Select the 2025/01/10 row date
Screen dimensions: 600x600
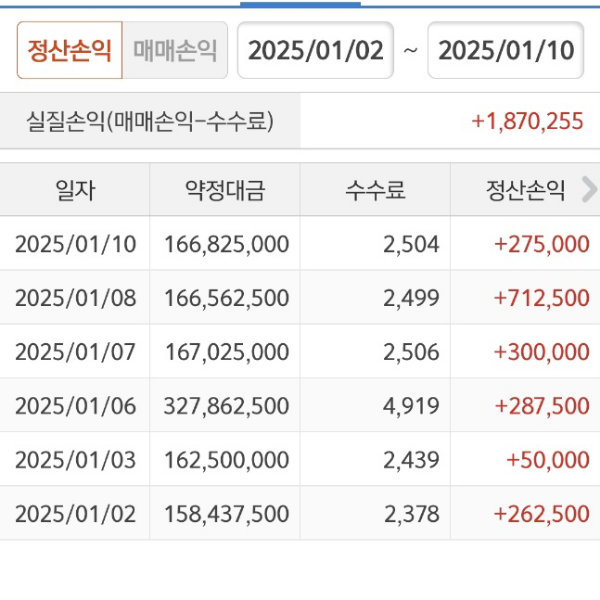[x=75, y=244]
